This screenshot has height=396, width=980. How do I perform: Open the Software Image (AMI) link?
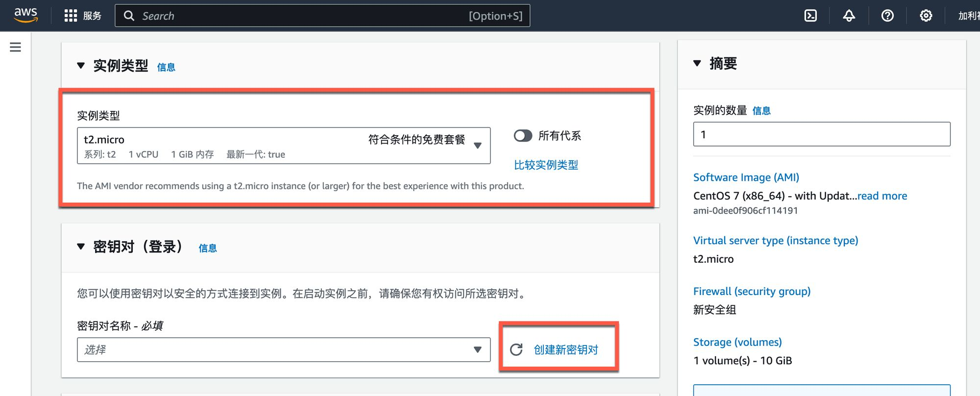coord(746,177)
